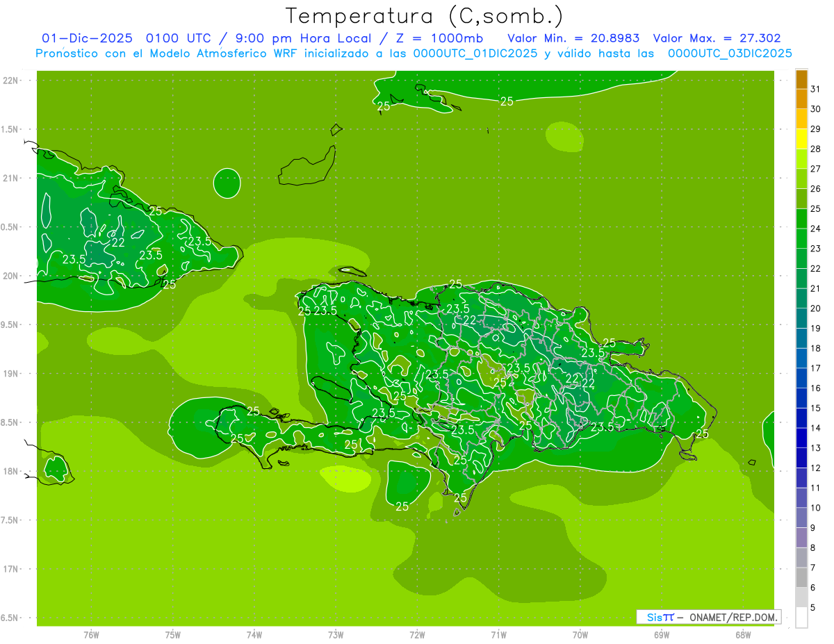Click the "68W" longitude axis label
Viewport: 834px width, 644px height.
coord(743,634)
